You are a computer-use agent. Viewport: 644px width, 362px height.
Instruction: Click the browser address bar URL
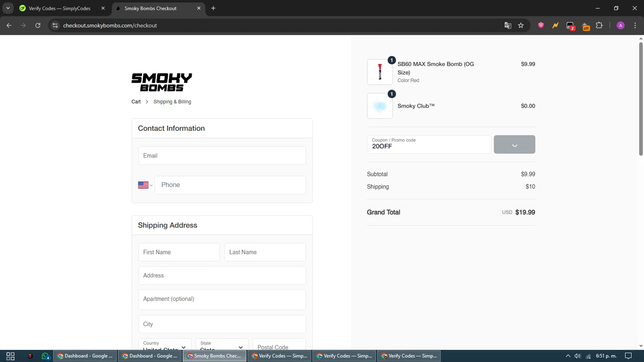[110, 25]
